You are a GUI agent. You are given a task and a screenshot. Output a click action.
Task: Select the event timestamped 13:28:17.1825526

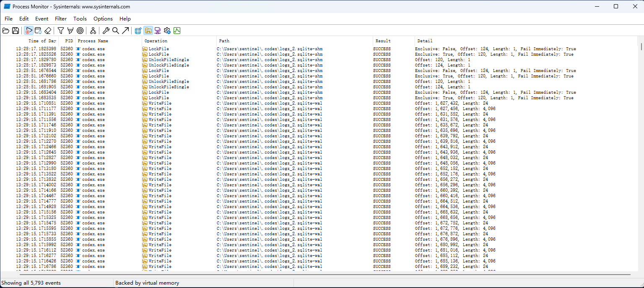pos(319,54)
